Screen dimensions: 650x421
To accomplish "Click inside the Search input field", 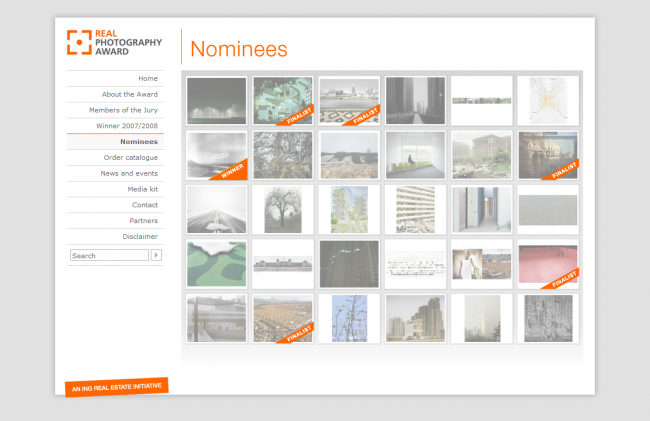I will [109, 255].
